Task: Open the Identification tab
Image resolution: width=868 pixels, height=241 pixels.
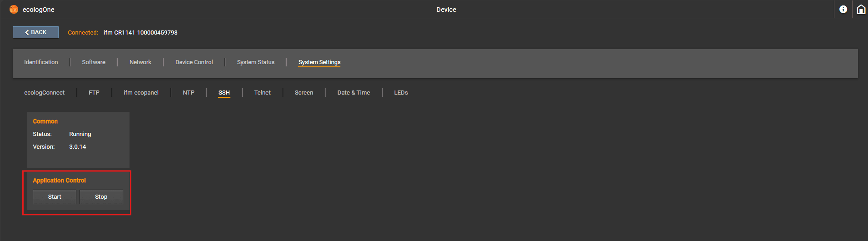Action: pos(41,62)
